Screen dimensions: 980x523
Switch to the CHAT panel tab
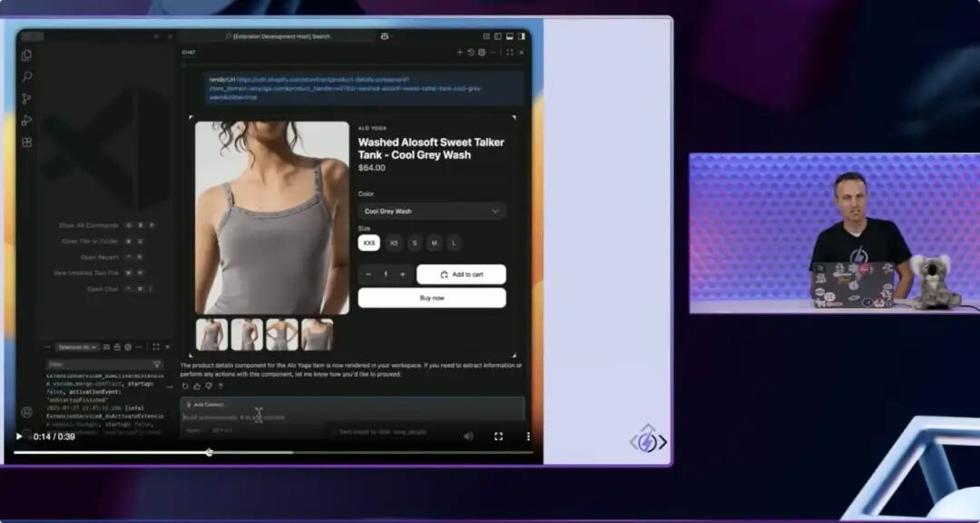pyautogui.click(x=189, y=53)
